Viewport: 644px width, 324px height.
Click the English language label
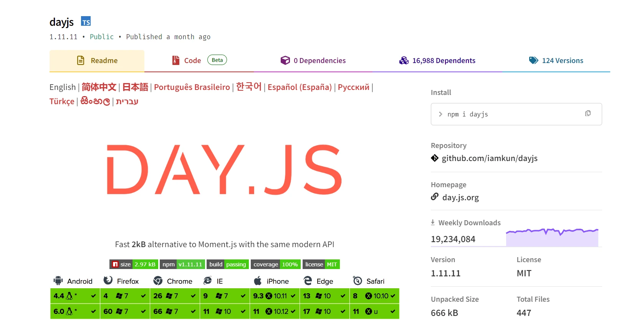point(63,87)
